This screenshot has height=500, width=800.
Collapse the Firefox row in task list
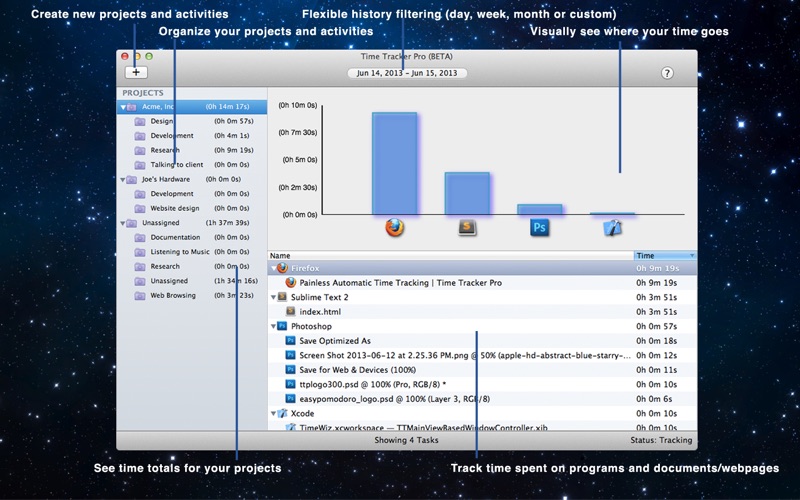pos(273,268)
